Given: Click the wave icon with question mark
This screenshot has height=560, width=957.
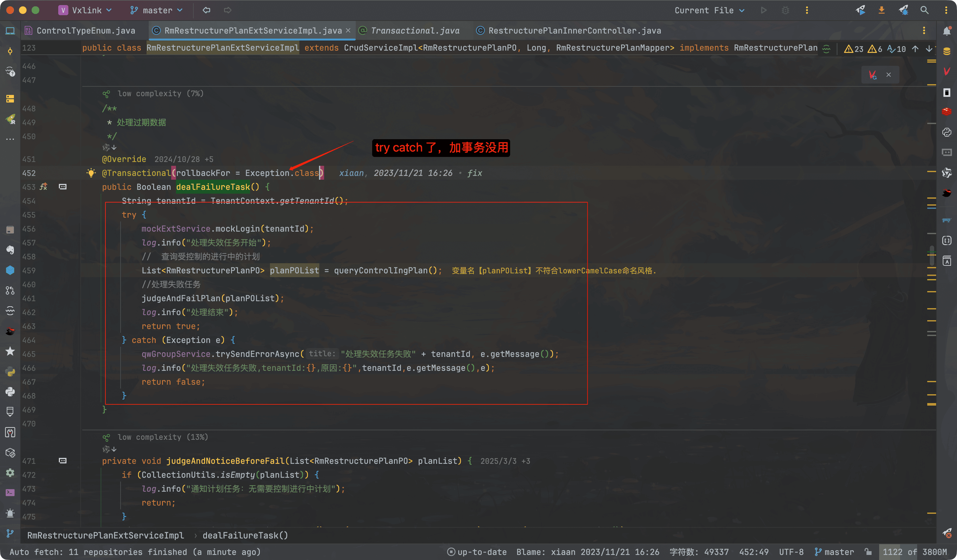Looking at the screenshot, I should coord(10,72).
